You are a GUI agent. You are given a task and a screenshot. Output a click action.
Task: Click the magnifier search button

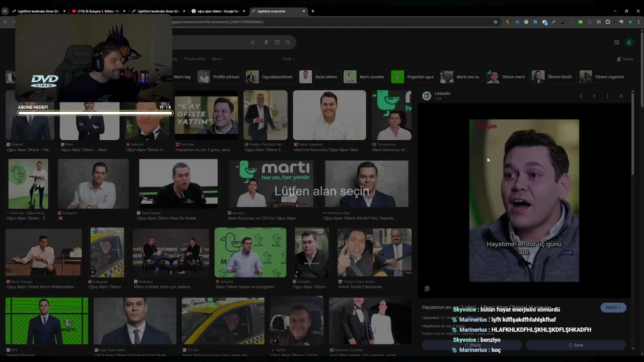click(288, 42)
